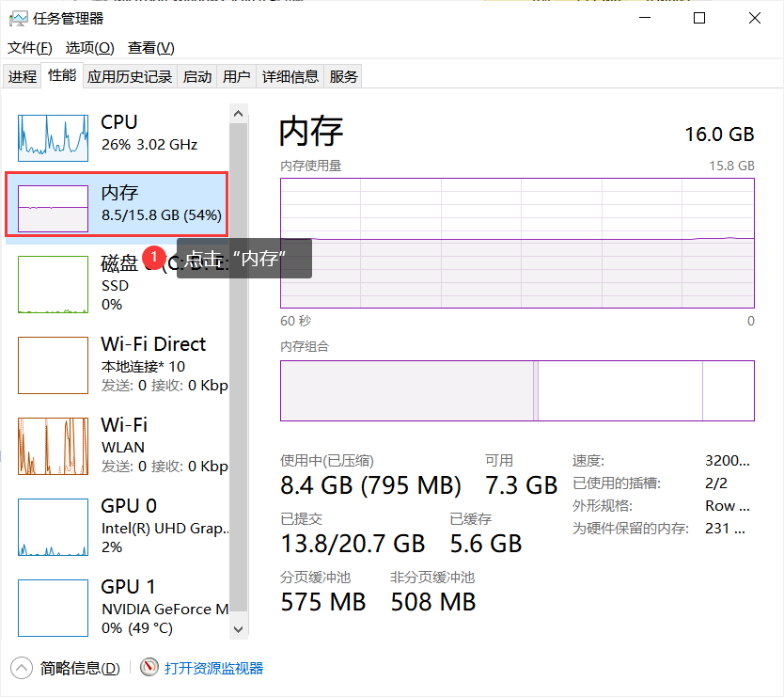Screen dimensions: 784x697
Task: Switch to the 进程 tab
Action: [23, 76]
